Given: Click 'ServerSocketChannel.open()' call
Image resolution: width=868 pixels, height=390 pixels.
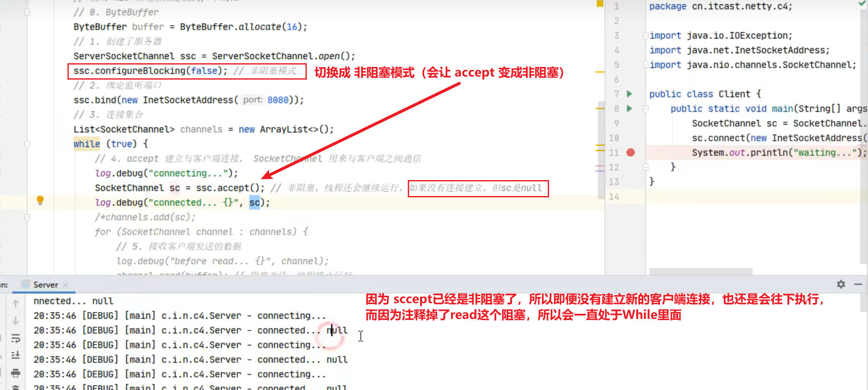Looking at the screenshot, I should [x=280, y=56].
